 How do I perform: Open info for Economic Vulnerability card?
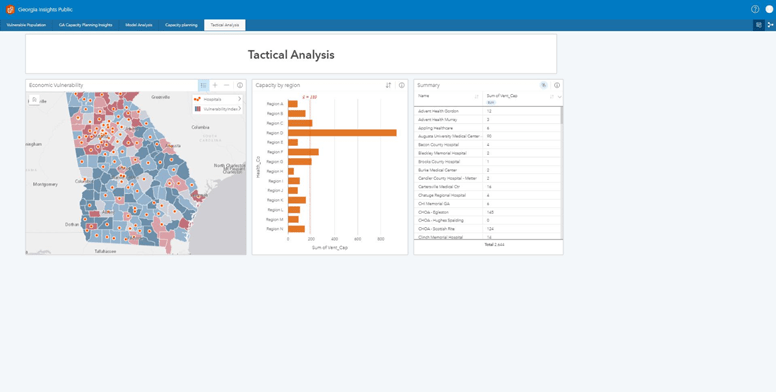pyautogui.click(x=240, y=86)
